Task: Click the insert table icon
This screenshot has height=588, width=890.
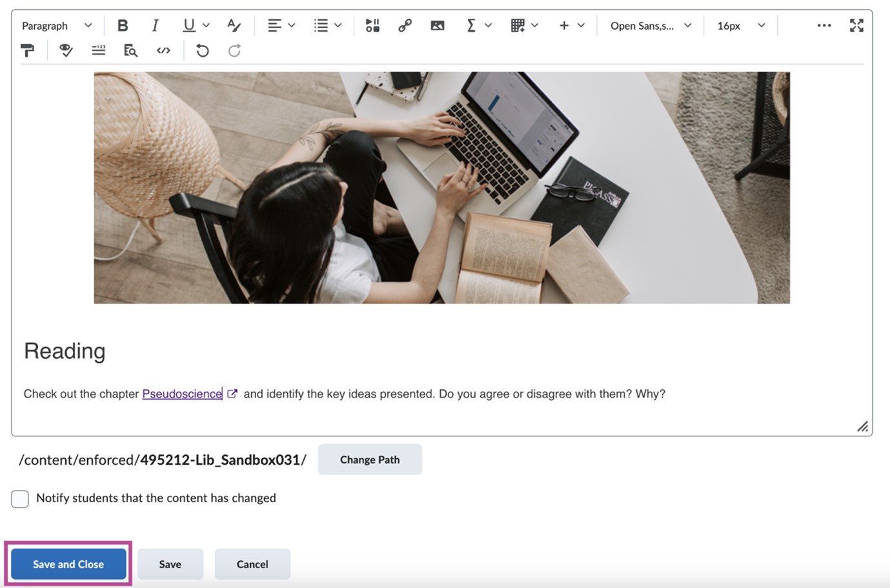Action: click(518, 26)
